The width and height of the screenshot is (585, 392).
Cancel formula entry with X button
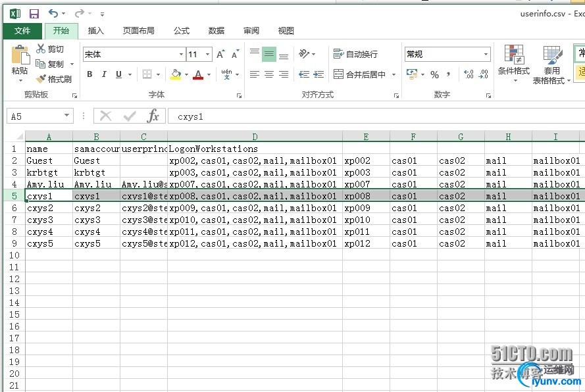tap(105, 116)
